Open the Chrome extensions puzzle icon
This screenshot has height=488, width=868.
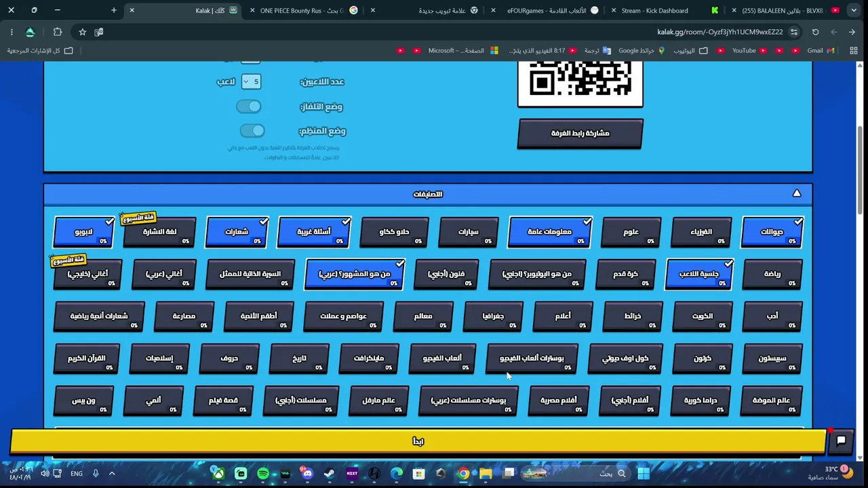pyautogui.click(x=57, y=32)
